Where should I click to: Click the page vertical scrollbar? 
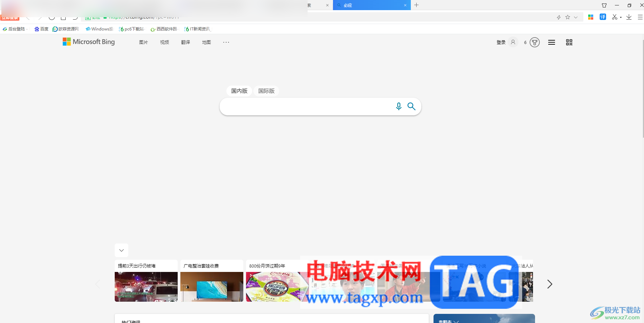[x=643, y=89]
